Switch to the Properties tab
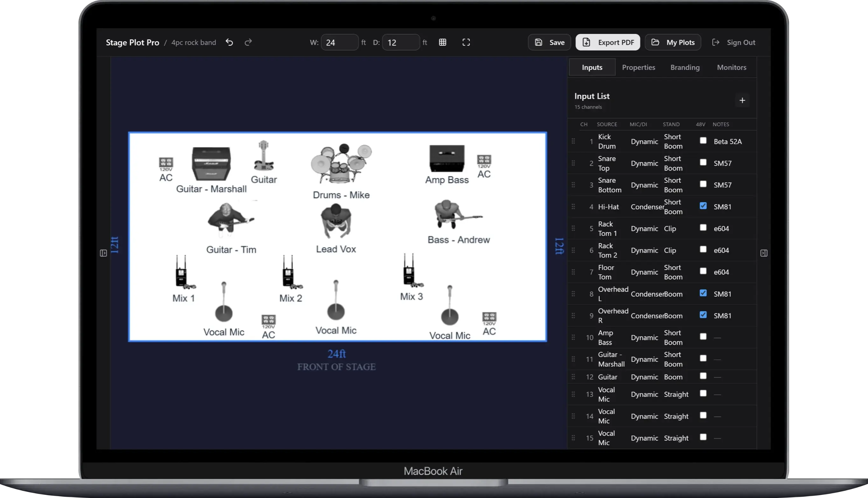 pos(638,67)
